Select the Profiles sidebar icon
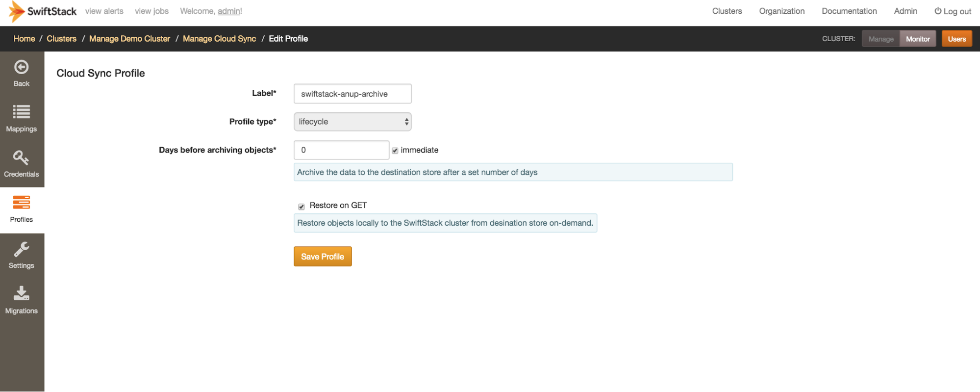Viewport: 980px width, 392px height. (22, 202)
